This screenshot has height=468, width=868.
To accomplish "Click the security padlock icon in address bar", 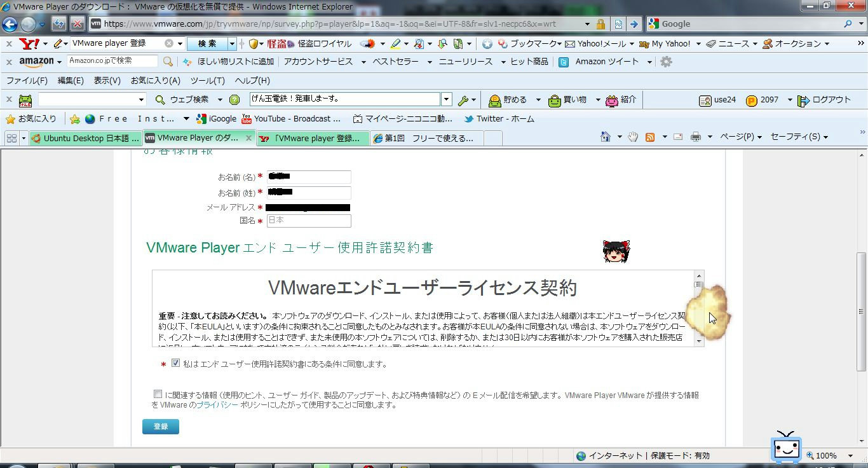I will (600, 24).
